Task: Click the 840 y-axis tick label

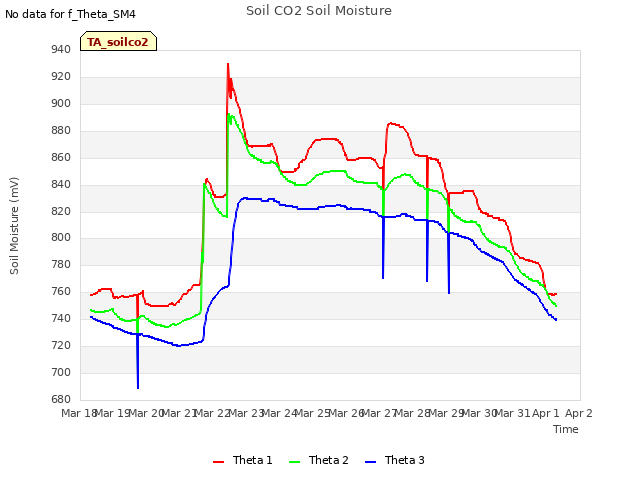Action: click(x=61, y=184)
